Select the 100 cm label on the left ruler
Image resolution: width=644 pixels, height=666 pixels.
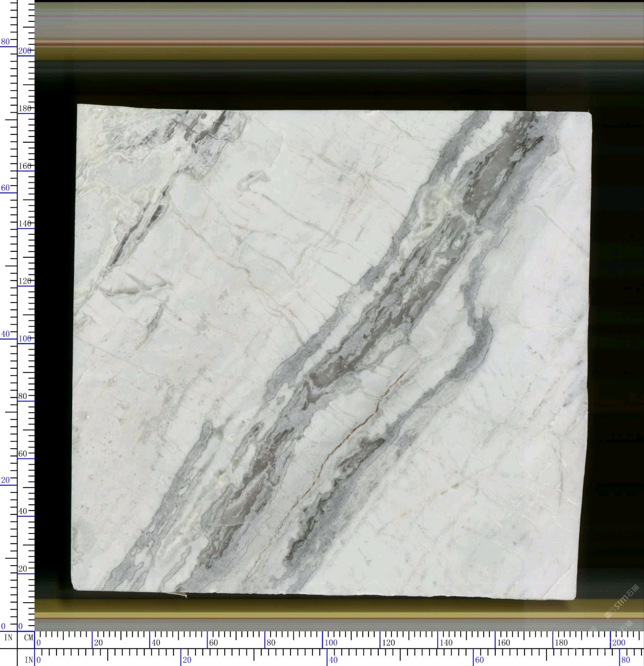[25, 338]
